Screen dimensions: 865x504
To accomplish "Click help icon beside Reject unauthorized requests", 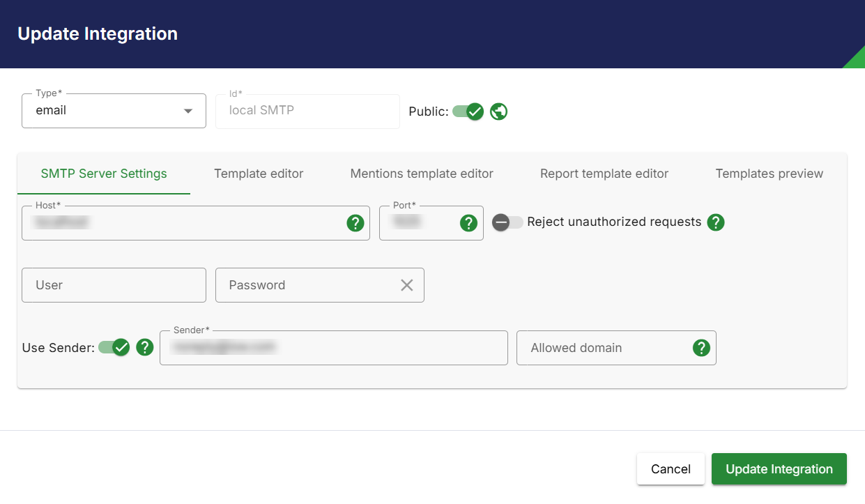I will [x=716, y=222].
